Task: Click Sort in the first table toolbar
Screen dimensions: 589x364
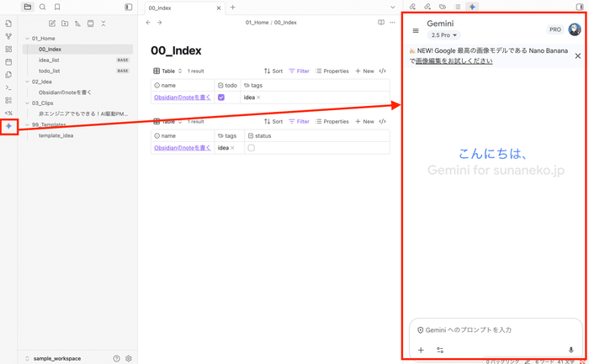Action: (273, 71)
